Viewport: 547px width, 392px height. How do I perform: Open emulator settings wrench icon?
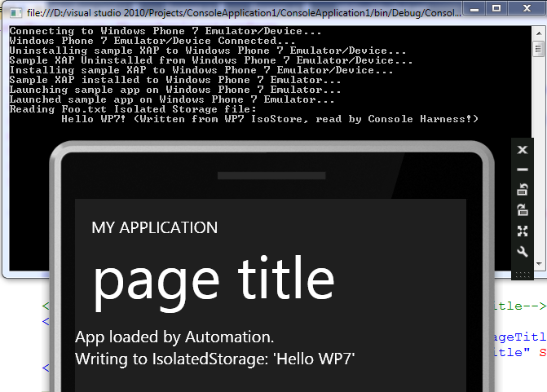(523, 252)
